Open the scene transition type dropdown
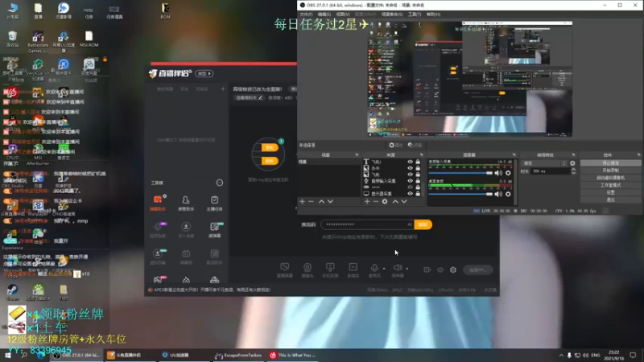The image size is (644, 362). (544, 163)
